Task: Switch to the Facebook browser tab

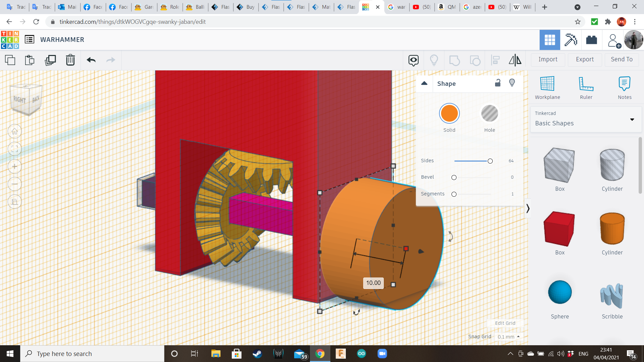Action: tap(94, 7)
